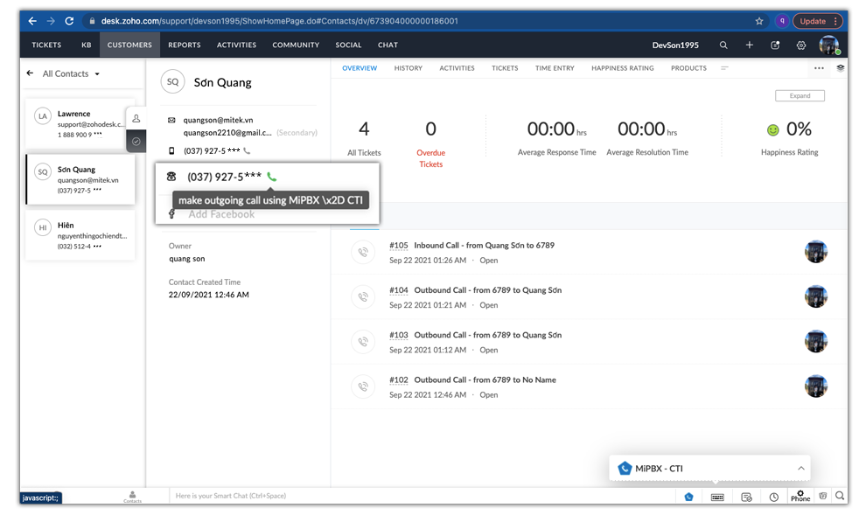Screen dimensions: 865x522
Task: Open the setup gear icon
Action: 801,45
